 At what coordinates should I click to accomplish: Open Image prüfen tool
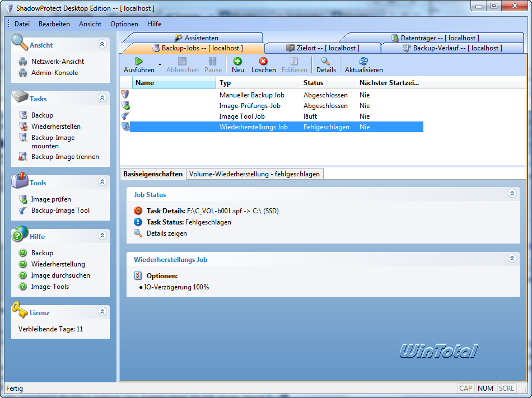click(51, 199)
